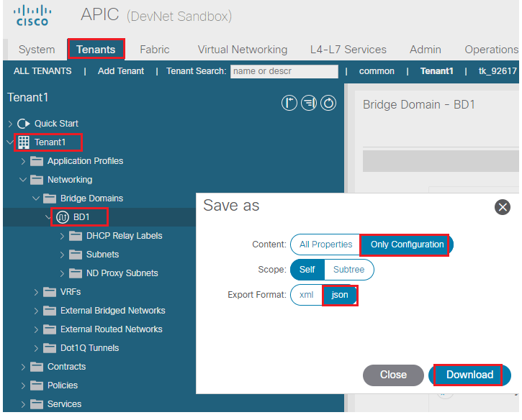The image size is (522, 420).
Task: Set scope to Subtree
Action: 349,270
